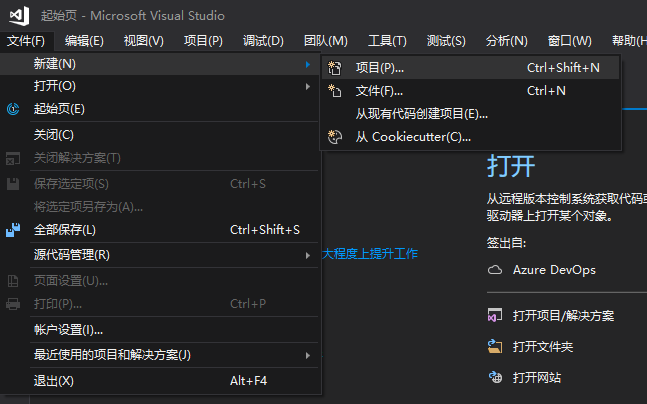Choose 从现有代码创建项目(E)... entry
Viewport: 647px width, 404px height.
(x=471, y=114)
